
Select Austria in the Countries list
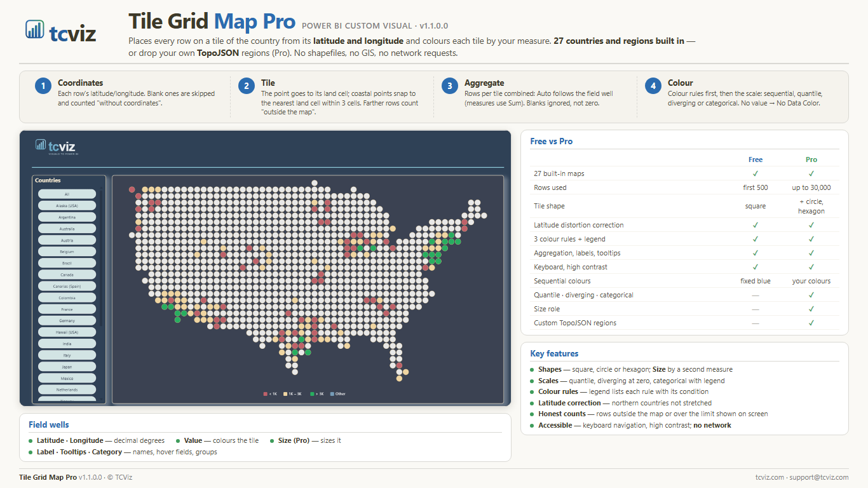pos(67,240)
